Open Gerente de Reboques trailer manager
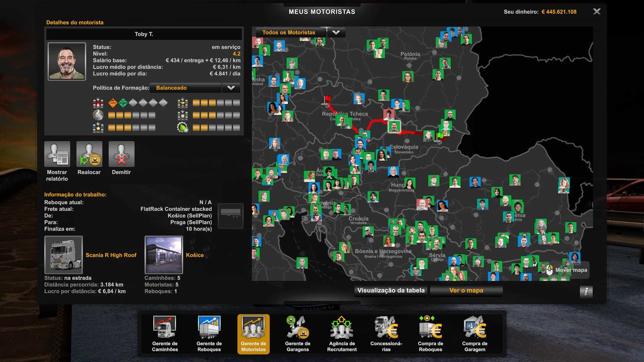644x362 pixels. click(x=209, y=334)
